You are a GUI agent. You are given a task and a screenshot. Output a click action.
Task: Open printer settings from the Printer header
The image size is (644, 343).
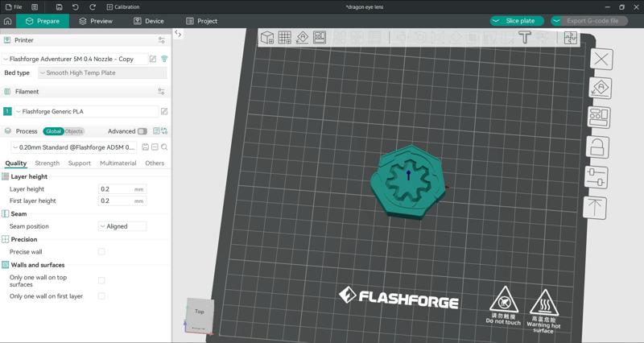[162, 40]
